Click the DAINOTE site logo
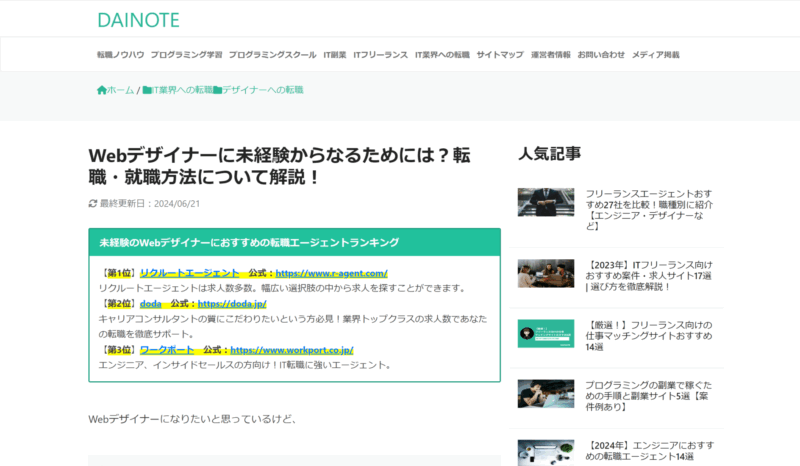 139,19
